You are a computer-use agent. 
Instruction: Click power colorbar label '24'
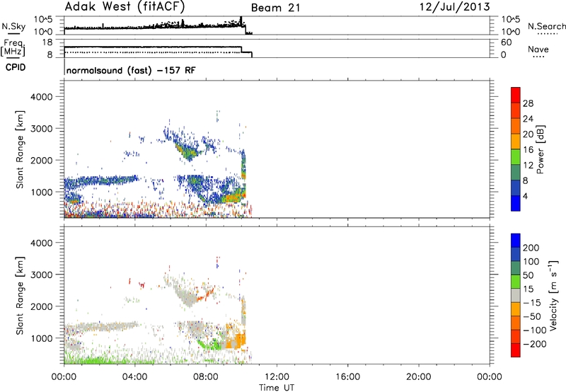coord(528,119)
